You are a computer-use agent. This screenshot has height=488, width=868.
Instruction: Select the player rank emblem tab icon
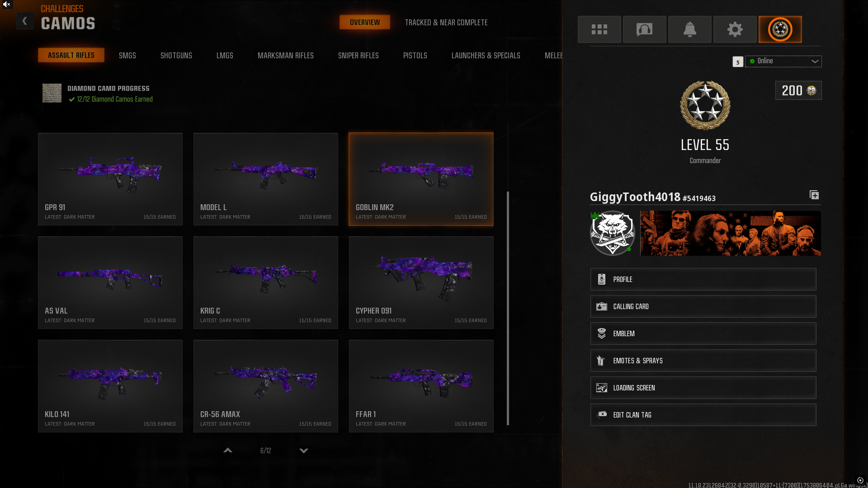pos(780,29)
